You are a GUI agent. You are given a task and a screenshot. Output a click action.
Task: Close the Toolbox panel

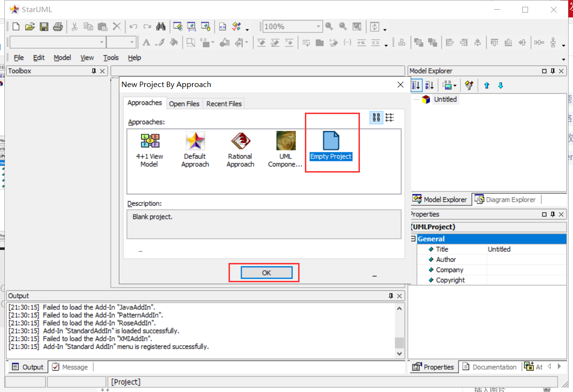pyautogui.click(x=102, y=71)
